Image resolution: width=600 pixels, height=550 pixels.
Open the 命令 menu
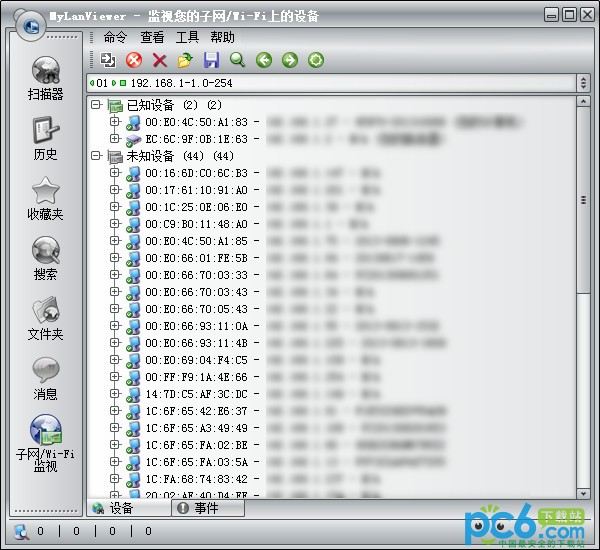click(115, 37)
